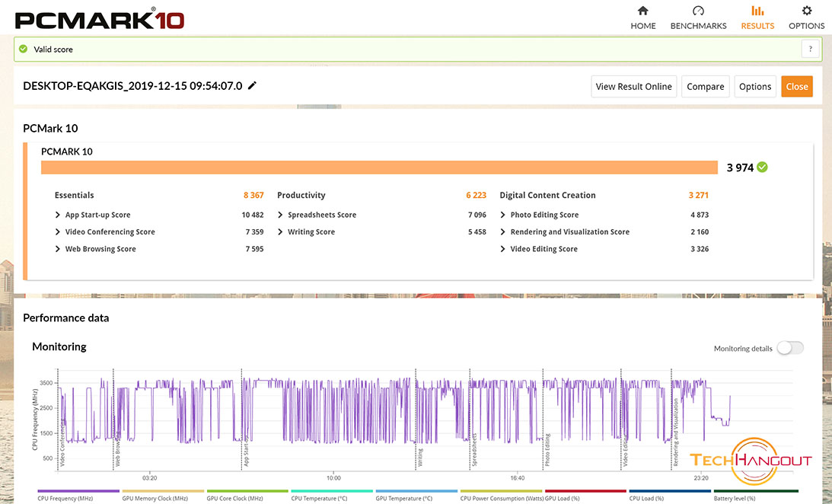Open the OPTIONS tab label

(x=807, y=26)
